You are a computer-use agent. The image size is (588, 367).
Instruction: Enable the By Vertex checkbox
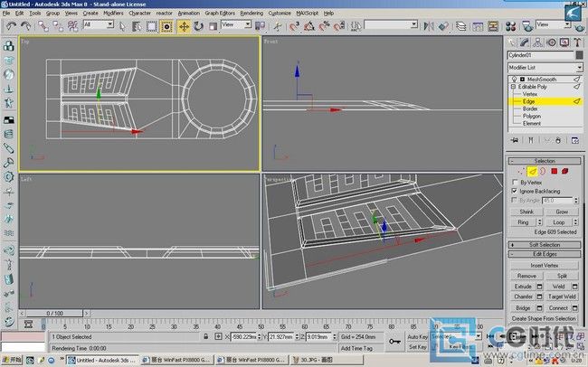click(515, 183)
